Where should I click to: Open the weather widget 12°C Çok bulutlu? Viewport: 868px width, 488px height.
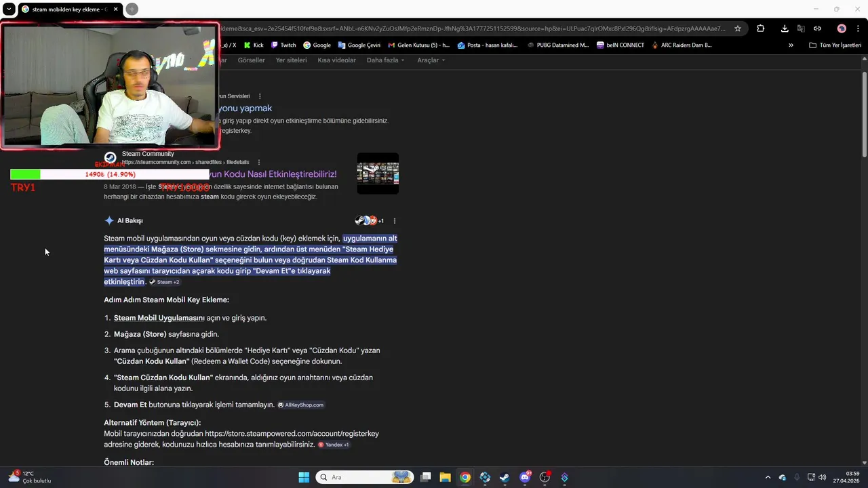point(30,477)
